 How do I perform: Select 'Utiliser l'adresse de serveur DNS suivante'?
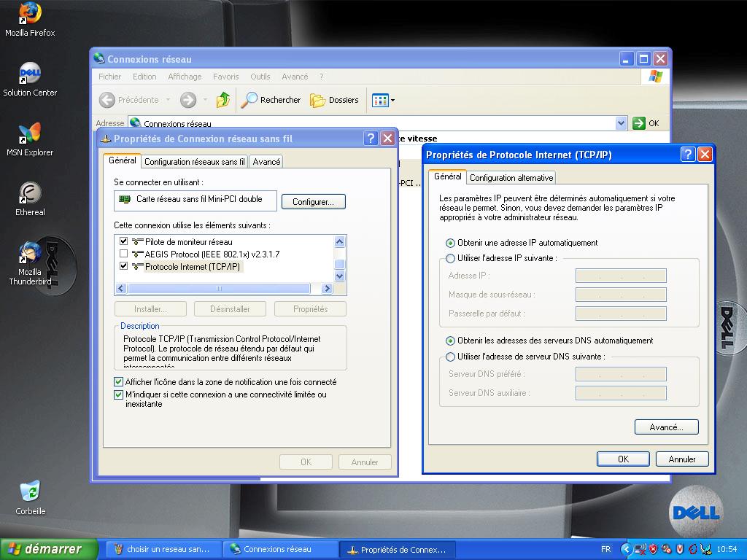click(x=451, y=357)
